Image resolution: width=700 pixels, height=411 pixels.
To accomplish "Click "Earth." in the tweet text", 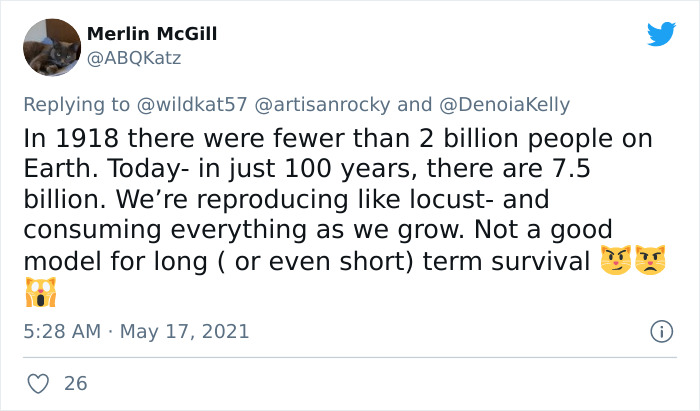I will (x=56, y=170).
